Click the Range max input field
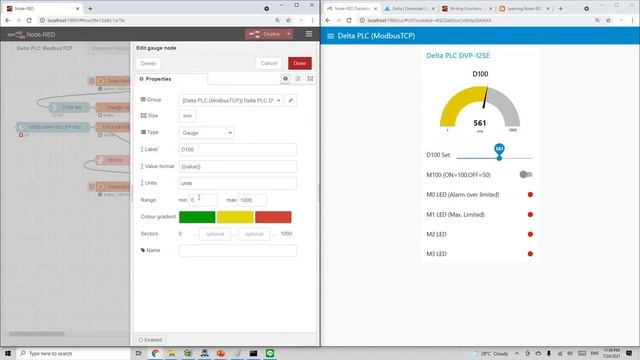The height and width of the screenshot is (360, 640). pos(252,200)
